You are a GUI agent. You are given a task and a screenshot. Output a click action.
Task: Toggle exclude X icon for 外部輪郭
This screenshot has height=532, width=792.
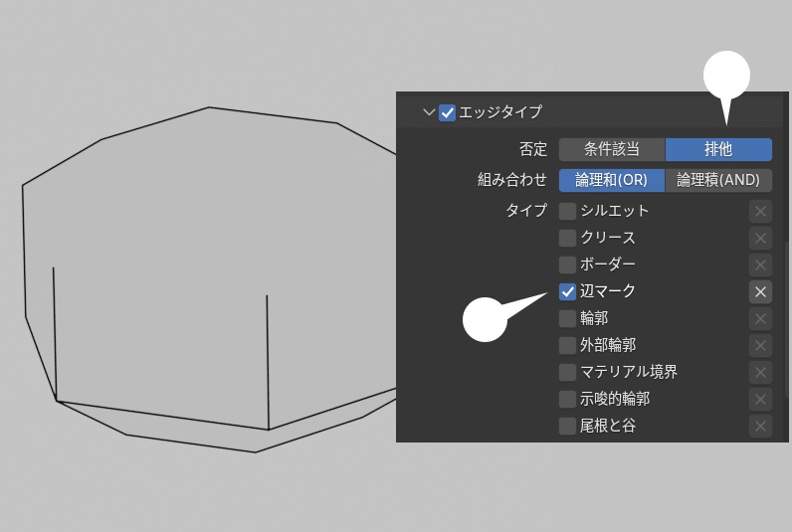coord(761,346)
